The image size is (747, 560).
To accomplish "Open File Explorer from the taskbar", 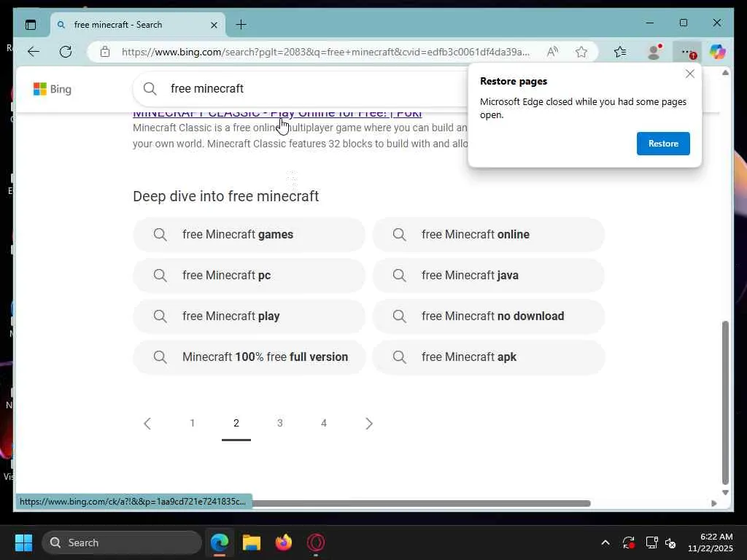I will 252,542.
